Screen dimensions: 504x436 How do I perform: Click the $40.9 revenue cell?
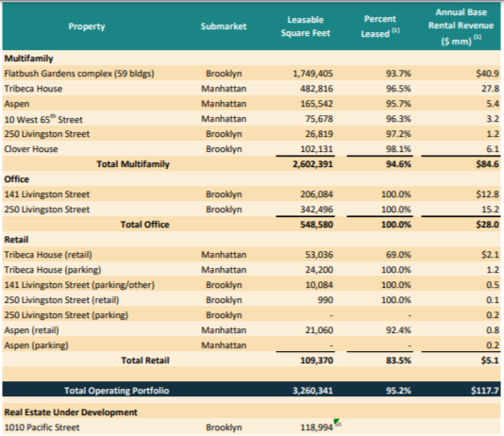[x=487, y=74]
